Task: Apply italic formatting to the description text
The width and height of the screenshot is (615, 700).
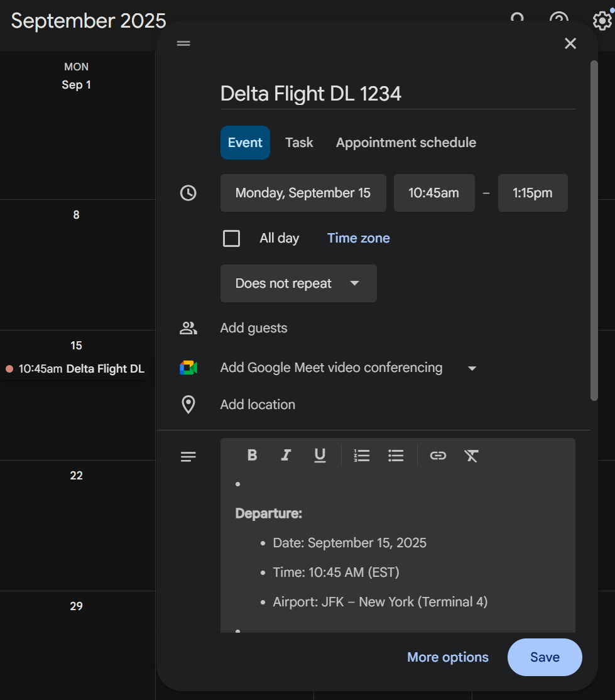Action: click(286, 456)
